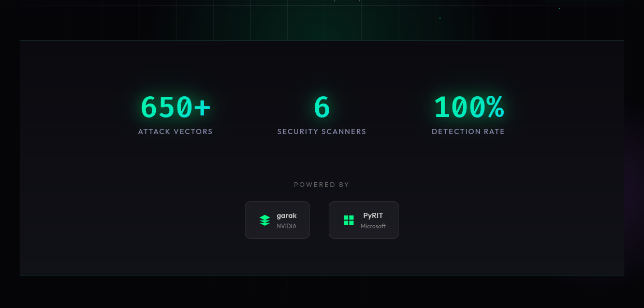
Task: Click the stacked-layers NVIDIA logo
Action: coord(265,219)
